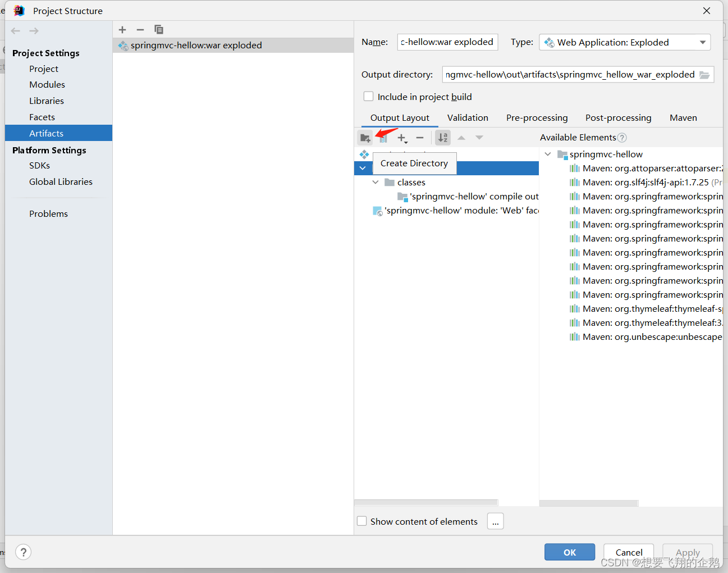Screen dimensions: 728x573
Task: Open the Pre-processing tab
Action: pyautogui.click(x=537, y=118)
